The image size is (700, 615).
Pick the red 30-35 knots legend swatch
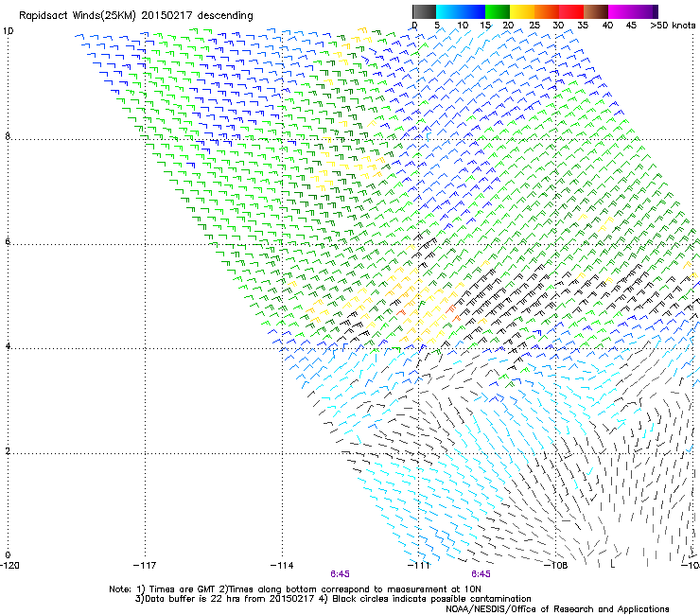[x=571, y=11]
